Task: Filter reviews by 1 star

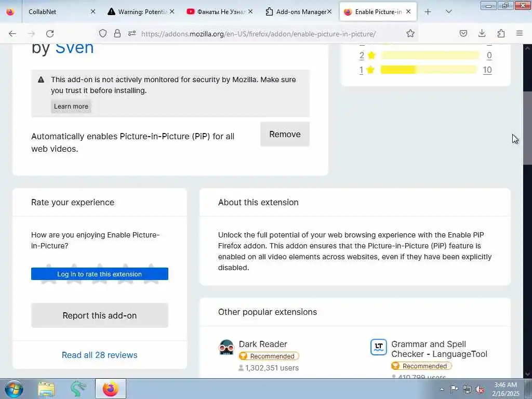Action: point(362,70)
